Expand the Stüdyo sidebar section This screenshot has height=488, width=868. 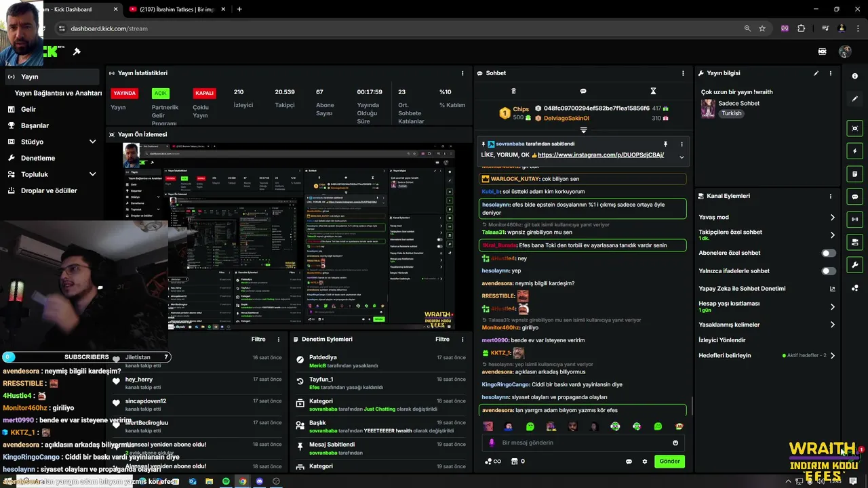(x=92, y=142)
